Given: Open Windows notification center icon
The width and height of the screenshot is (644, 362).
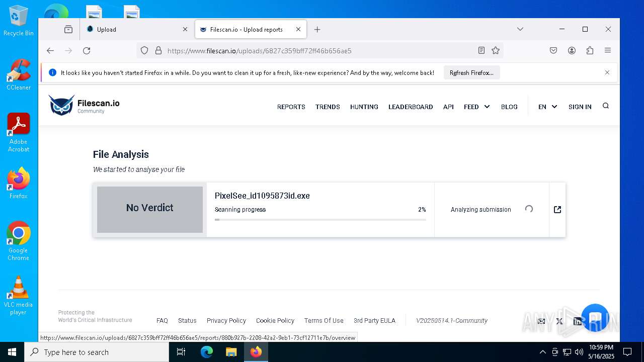Looking at the screenshot, I should pos(627,352).
